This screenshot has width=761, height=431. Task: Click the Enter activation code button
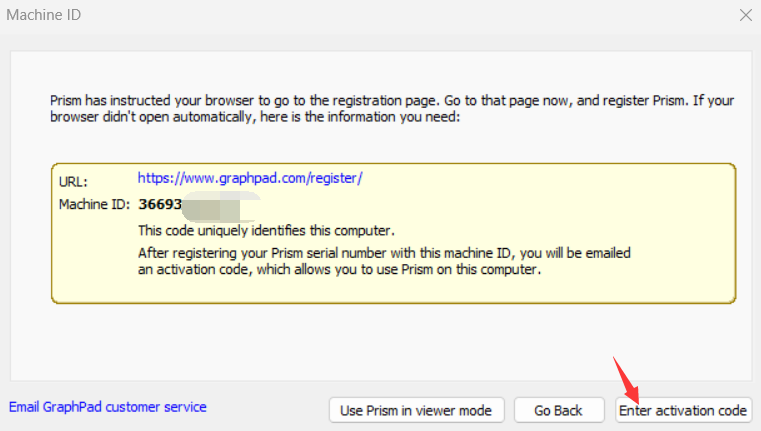click(x=683, y=410)
